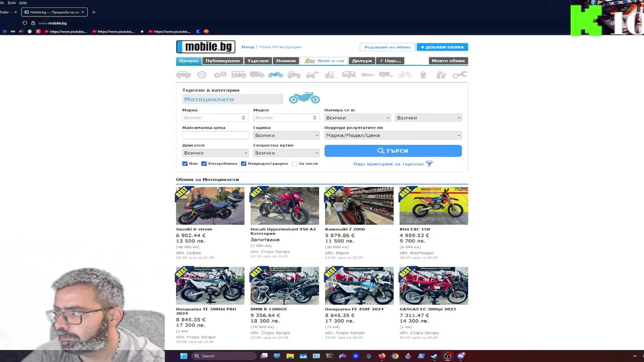Image resolution: width=644 pixels, height=362 pixels.
Task: Select the forklift category icon
Action: click(331, 74)
